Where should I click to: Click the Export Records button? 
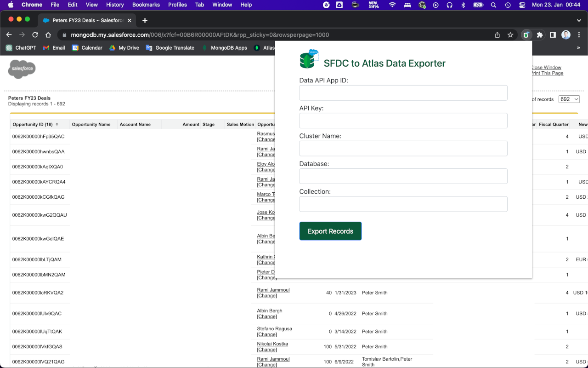point(330,231)
